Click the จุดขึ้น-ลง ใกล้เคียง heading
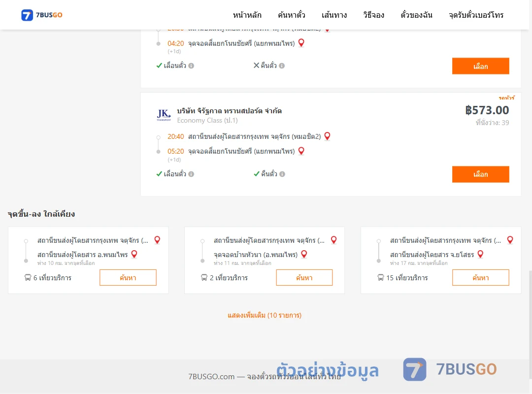 click(41, 214)
